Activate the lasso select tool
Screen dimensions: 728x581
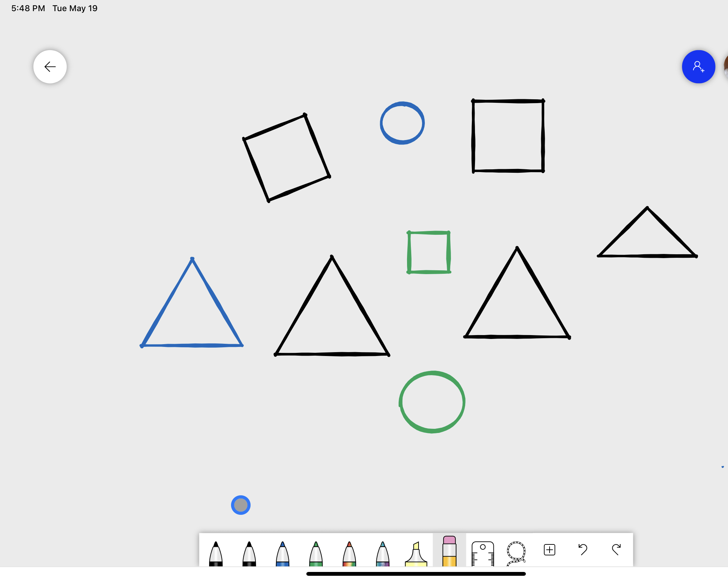point(516,552)
